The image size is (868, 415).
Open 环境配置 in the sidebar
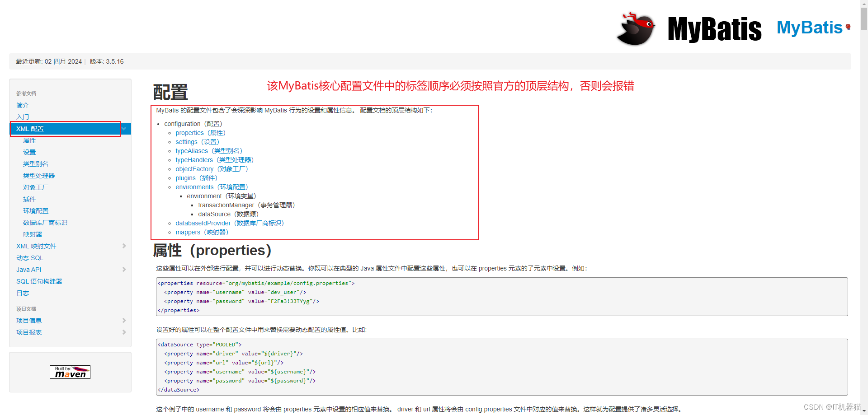pos(36,211)
